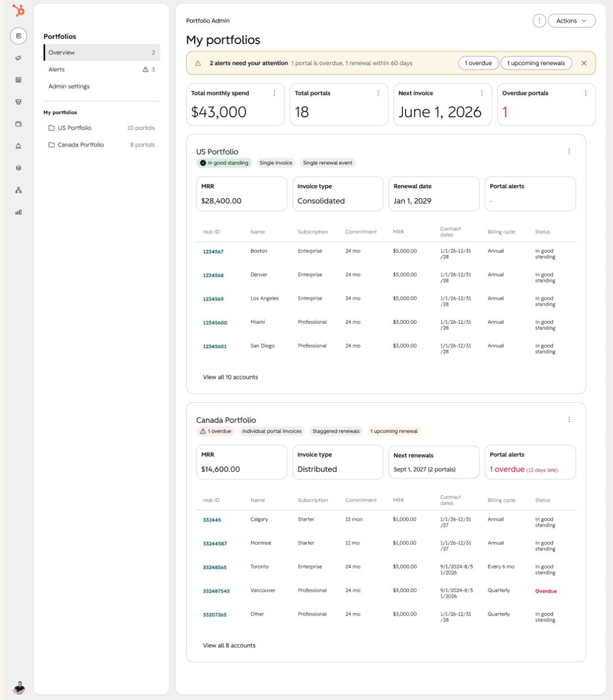The height and width of the screenshot is (700, 613).
Task: Open Hub ID 33248565 Toronto portal
Action: click(215, 567)
